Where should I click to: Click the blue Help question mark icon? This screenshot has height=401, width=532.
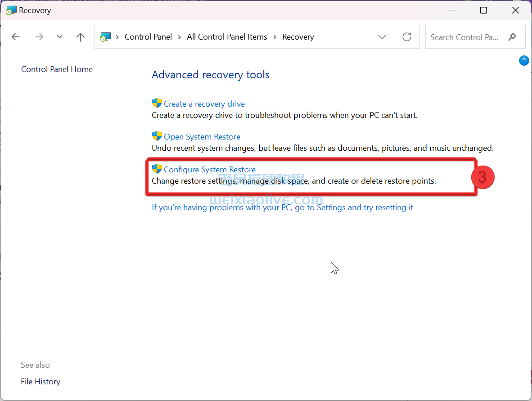point(524,60)
